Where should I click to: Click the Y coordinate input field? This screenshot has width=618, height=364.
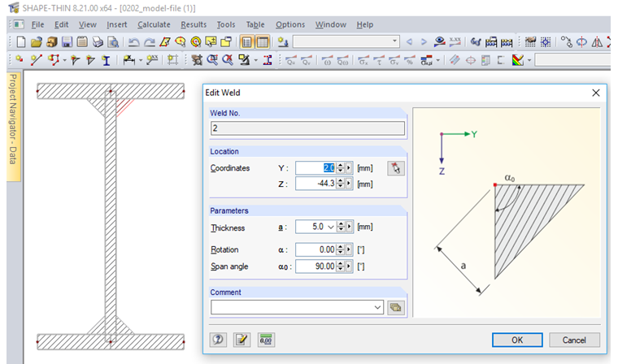point(316,168)
